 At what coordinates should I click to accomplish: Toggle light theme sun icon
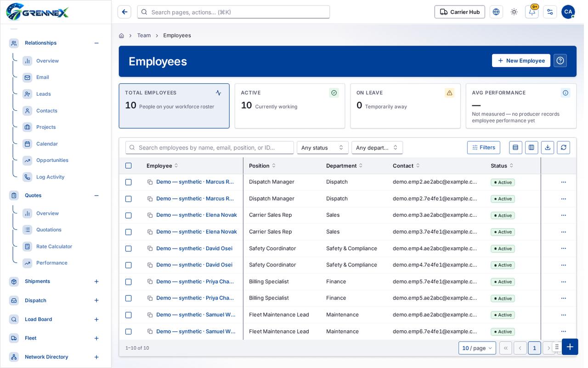coord(514,12)
